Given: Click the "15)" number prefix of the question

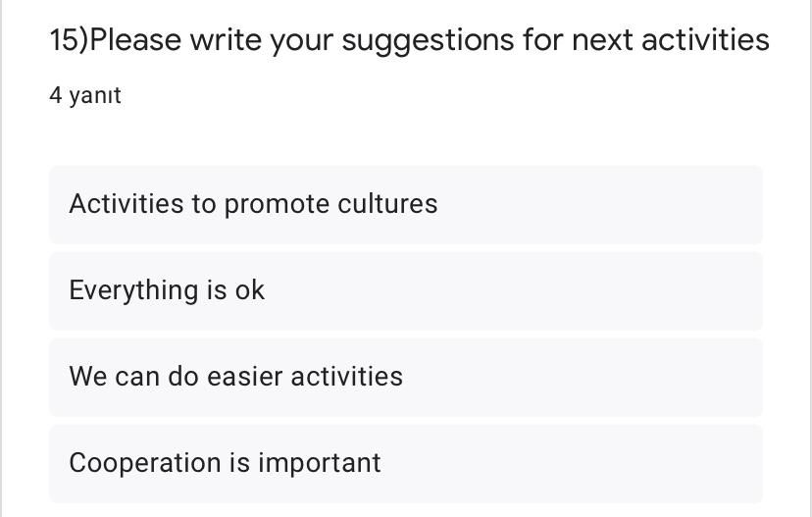Looking at the screenshot, I should (x=69, y=40).
